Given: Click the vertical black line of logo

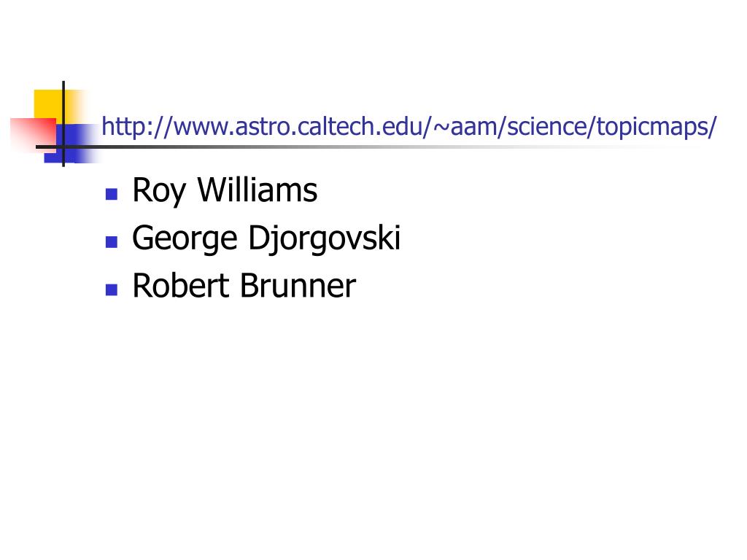Looking at the screenshot, I should 63,124.
